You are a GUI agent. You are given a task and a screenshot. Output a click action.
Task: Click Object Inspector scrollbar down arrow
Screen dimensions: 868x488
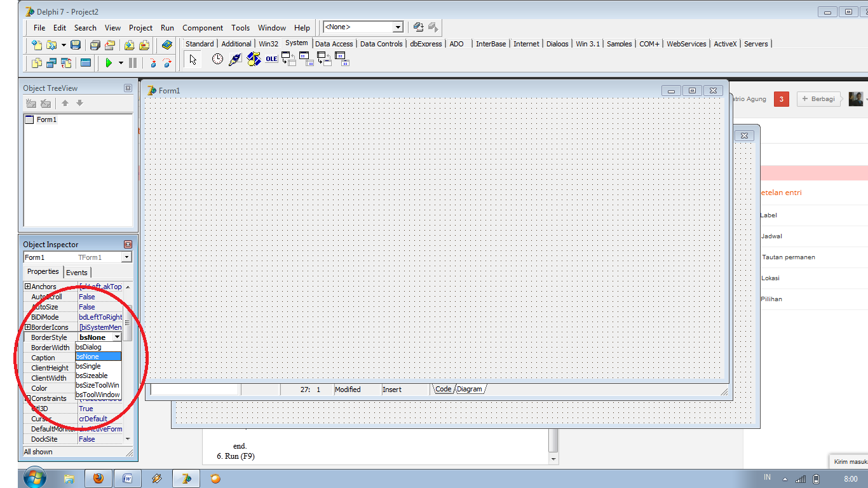click(x=128, y=439)
